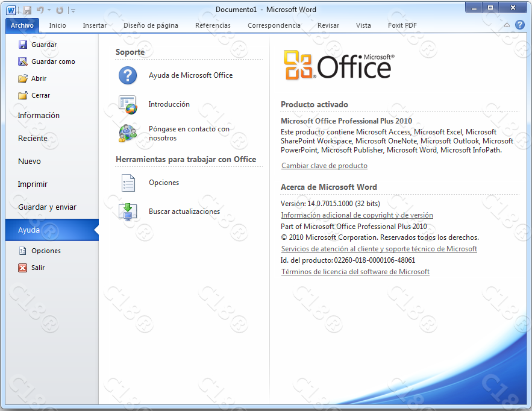The height and width of the screenshot is (411, 532).
Task: Minimize the ribbon with the caret icon
Action: (507, 25)
